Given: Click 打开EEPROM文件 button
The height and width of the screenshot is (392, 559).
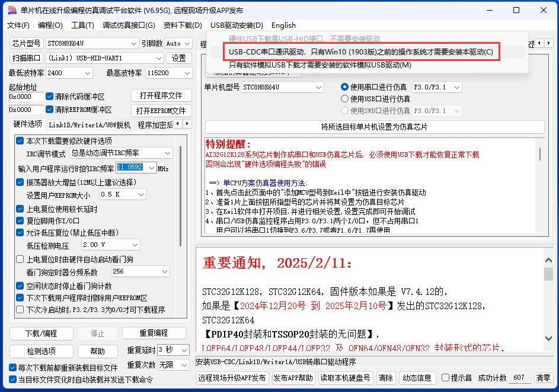Looking at the screenshot, I should click(x=161, y=111).
